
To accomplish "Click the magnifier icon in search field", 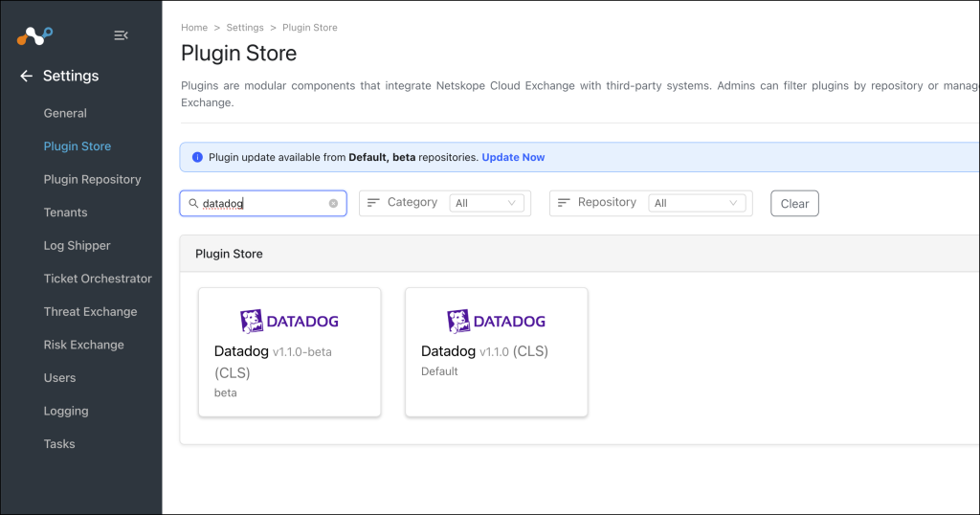I will 193,203.
